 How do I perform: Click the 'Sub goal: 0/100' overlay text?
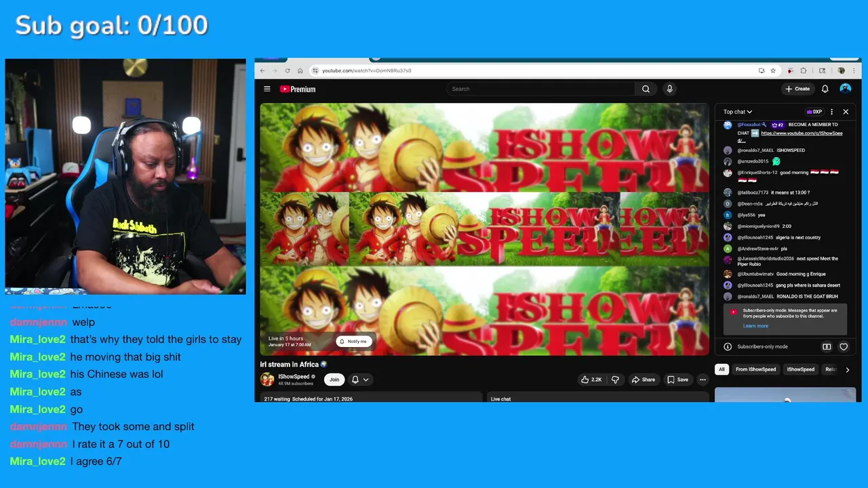click(x=111, y=25)
